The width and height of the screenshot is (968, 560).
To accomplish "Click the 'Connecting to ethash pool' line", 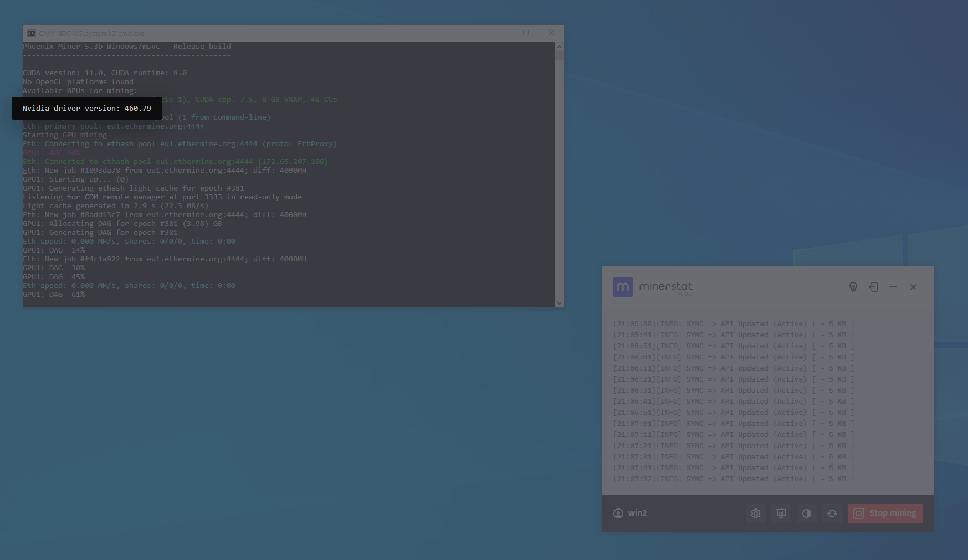I will point(180,144).
